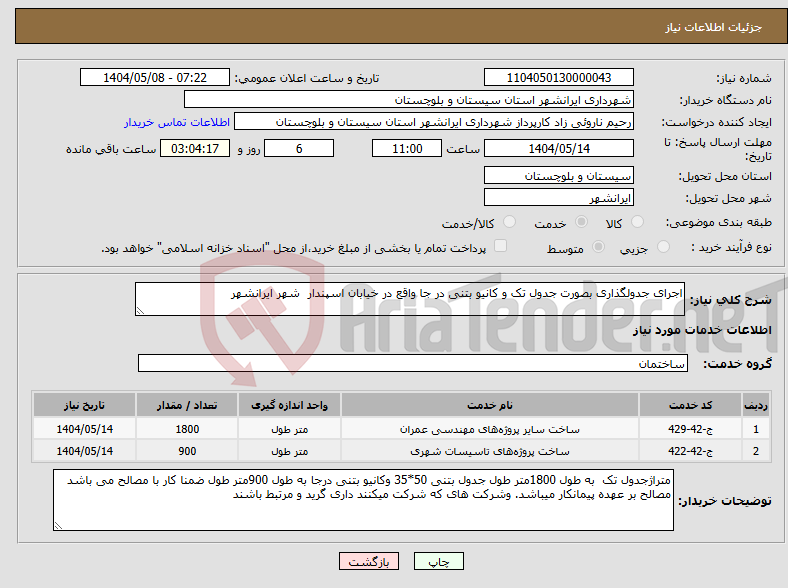Click the general description text area

[x=410, y=299]
